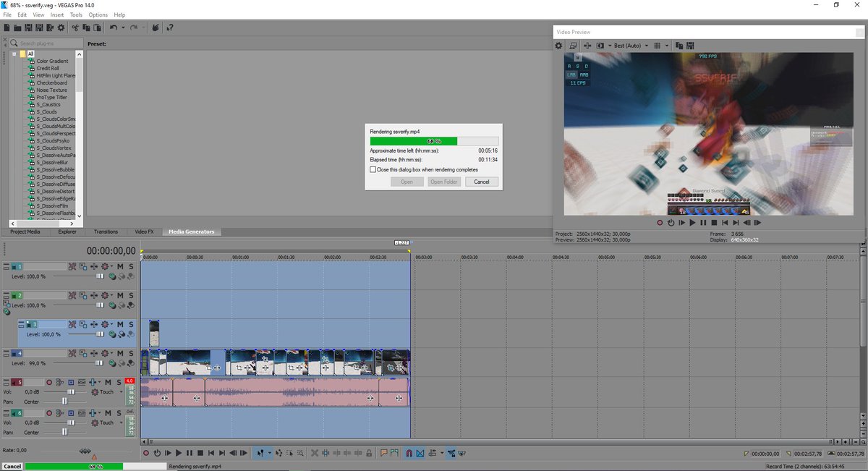Screen dimensions: 868x471
Task: Open track 1 automation settings dropdown
Action: 111,266
